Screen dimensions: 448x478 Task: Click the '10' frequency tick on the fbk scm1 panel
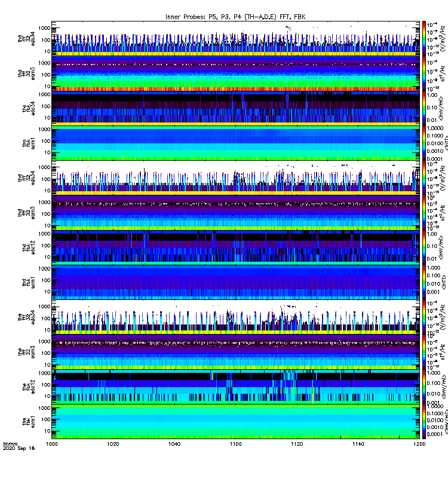coord(47,431)
